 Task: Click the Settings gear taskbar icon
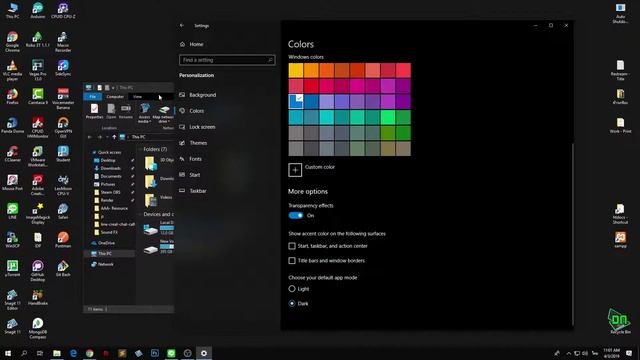click(x=204, y=353)
